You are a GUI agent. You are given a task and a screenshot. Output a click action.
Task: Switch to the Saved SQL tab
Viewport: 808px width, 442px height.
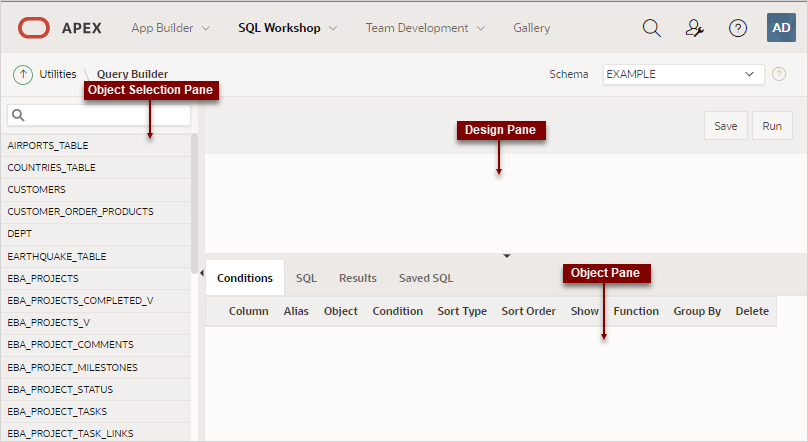(426, 278)
